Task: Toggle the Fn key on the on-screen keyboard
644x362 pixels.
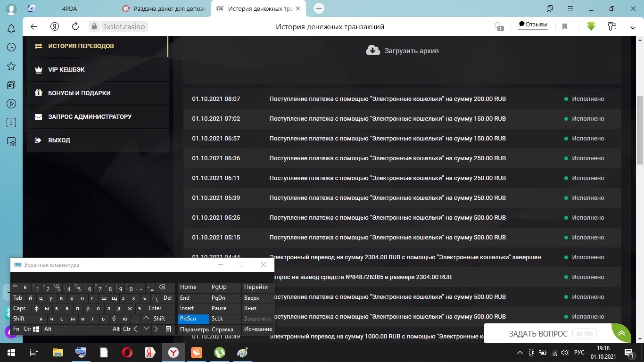Action: pyautogui.click(x=17, y=329)
